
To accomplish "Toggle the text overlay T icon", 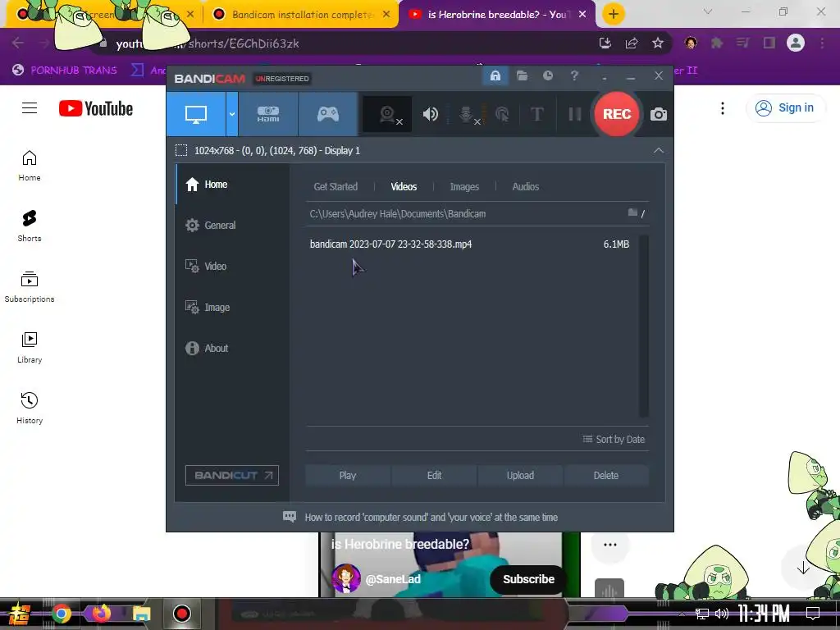I will point(536,114).
